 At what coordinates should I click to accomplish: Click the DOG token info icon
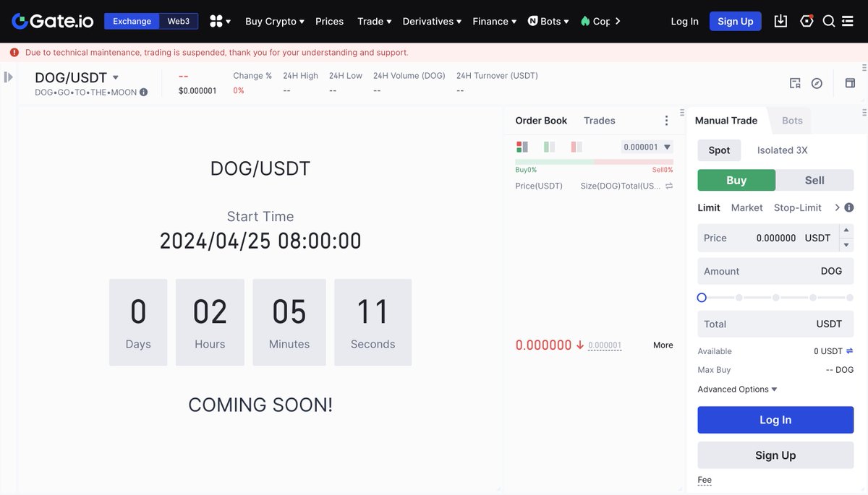point(143,92)
